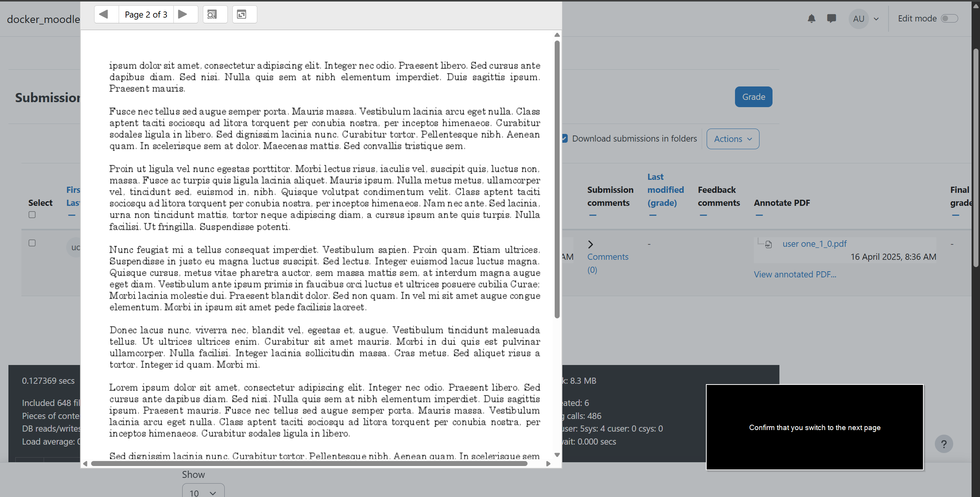The image size is (980, 497).
Task: Tick the select-all checkbox under Select
Action: tap(32, 215)
